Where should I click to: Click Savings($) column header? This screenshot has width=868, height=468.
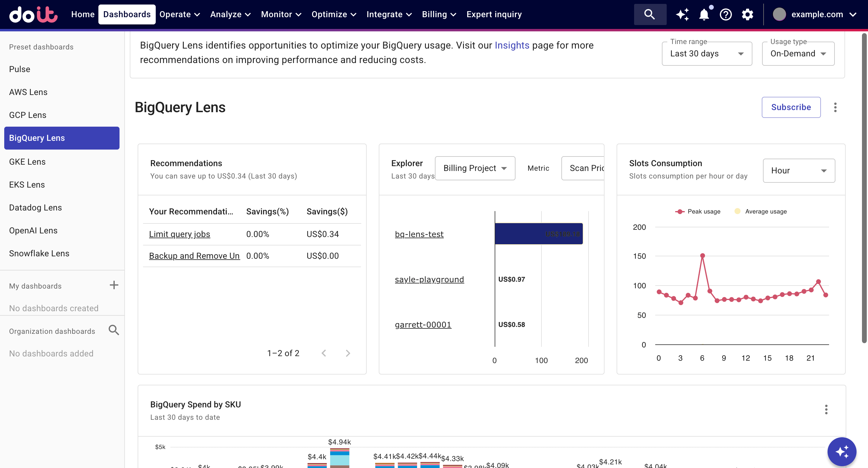tap(327, 211)
